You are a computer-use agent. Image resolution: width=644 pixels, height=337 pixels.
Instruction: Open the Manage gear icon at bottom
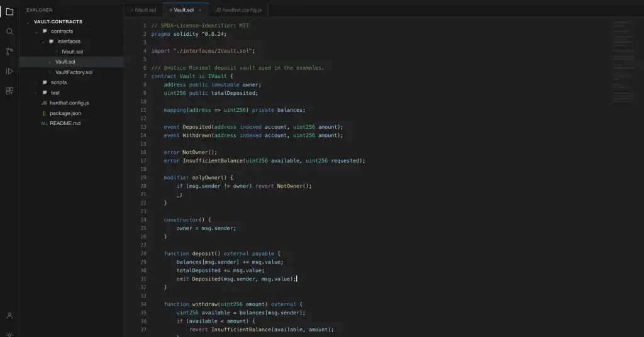click(x=9, y=334)
